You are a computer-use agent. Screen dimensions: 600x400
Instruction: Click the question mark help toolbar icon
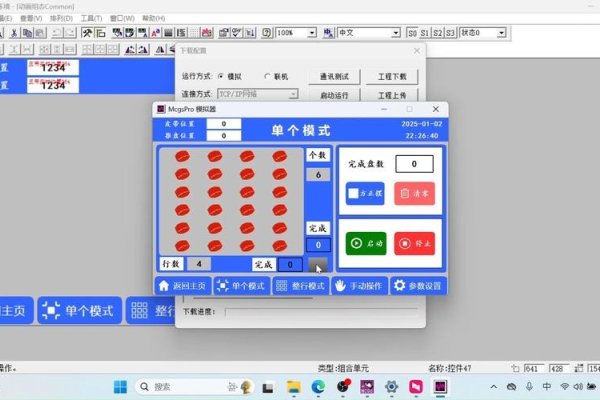click(x=266, y=33)
